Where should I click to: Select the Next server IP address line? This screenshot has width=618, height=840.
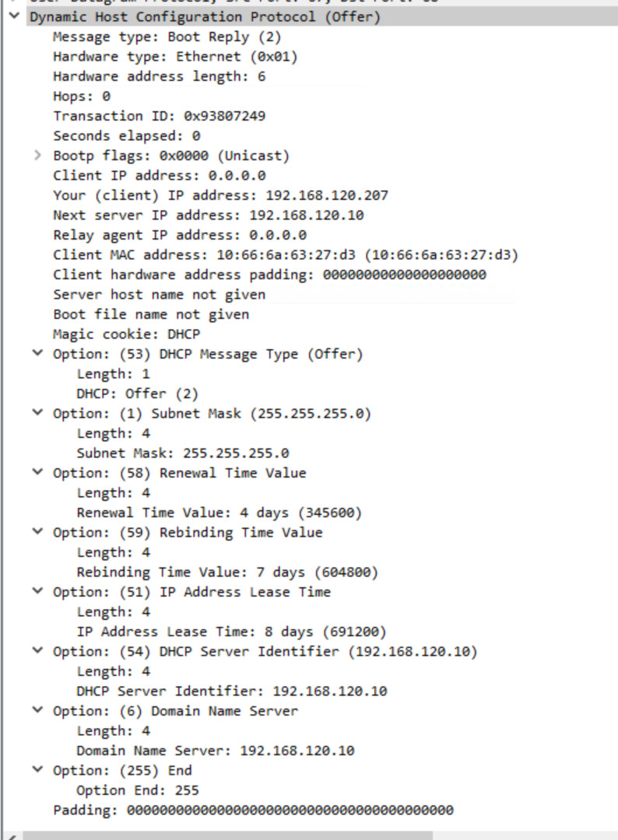[x=208, y=215]
